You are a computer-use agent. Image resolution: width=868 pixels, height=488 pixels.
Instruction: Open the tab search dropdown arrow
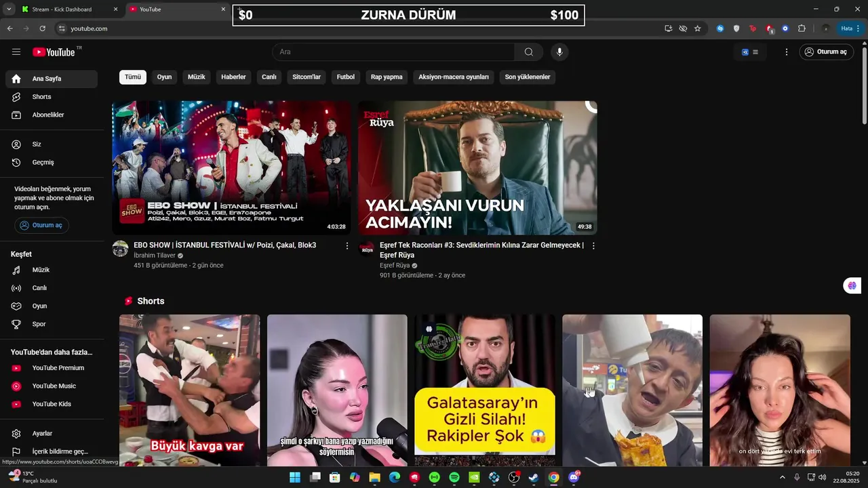9,9
